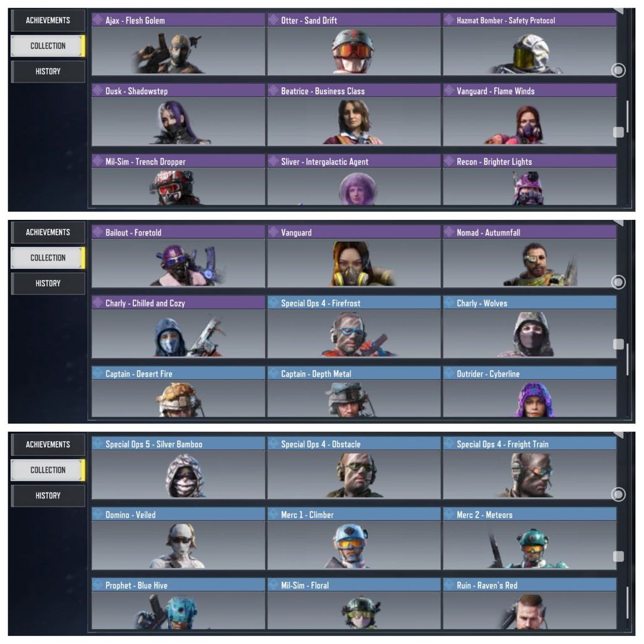This screenshot has width=644, height=644.
Task: Pick Beatrice - Business Class character
Action: click(x=353, y=115)
